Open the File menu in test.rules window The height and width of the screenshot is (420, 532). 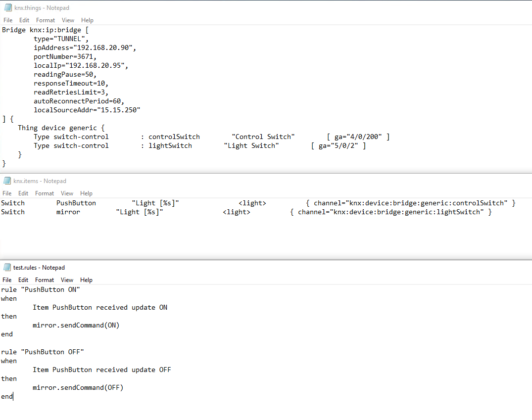tap(7, 280)
